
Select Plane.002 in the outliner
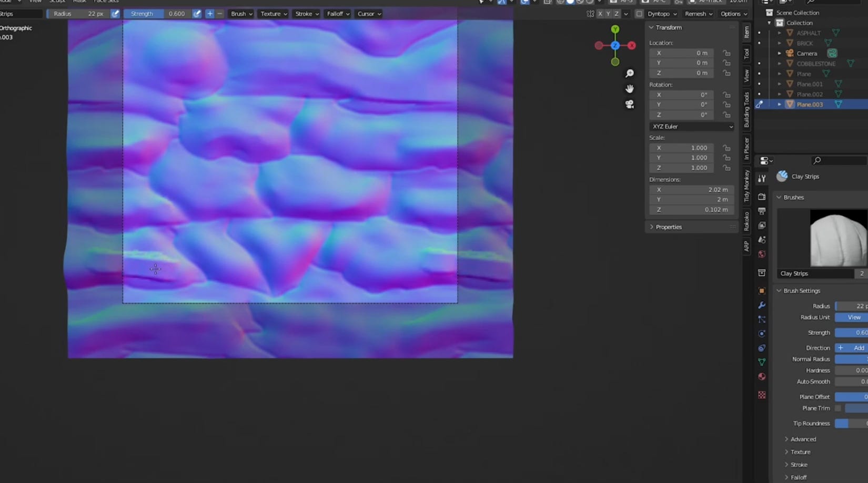(810, 95)
